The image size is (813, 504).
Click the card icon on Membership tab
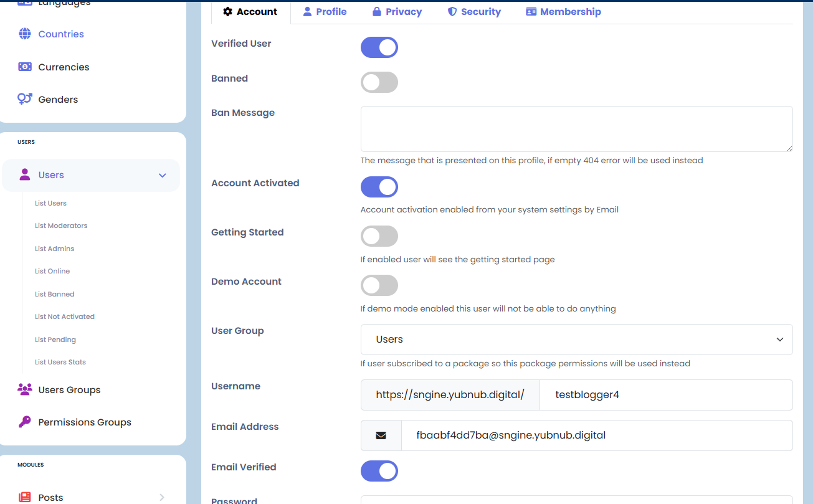pos(531,11)
